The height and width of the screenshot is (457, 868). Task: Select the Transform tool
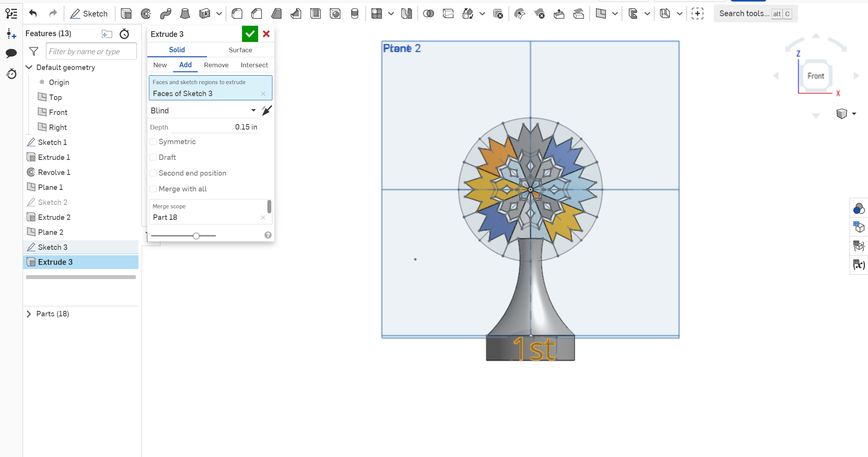(x=468, y=13)
